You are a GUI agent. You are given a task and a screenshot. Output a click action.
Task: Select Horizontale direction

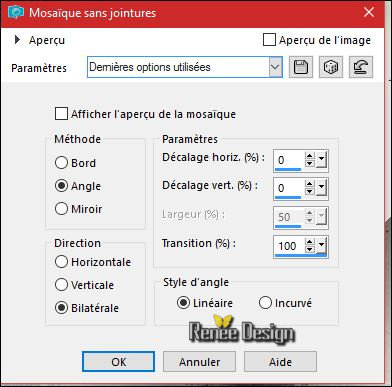61,262
